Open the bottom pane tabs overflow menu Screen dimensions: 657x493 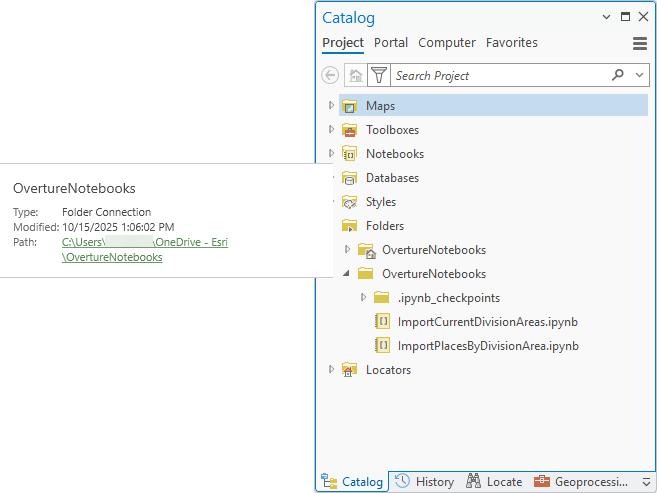[647, 482]
